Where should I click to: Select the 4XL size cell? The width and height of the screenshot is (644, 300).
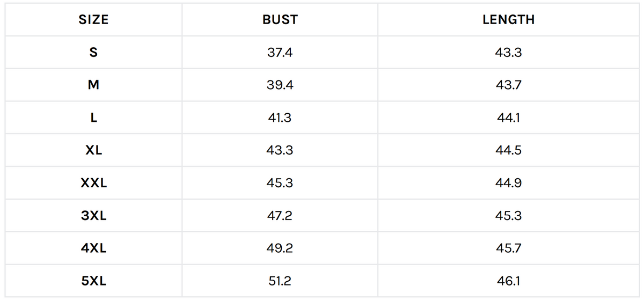pos(93,249)
